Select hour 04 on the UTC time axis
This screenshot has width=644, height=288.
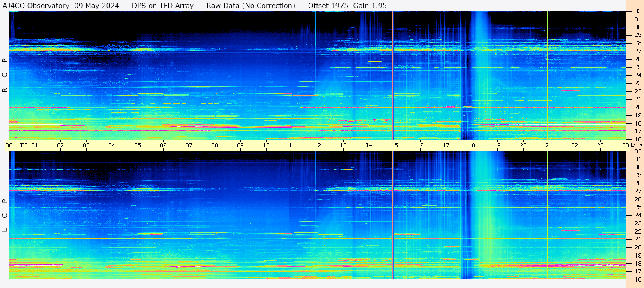112,145
